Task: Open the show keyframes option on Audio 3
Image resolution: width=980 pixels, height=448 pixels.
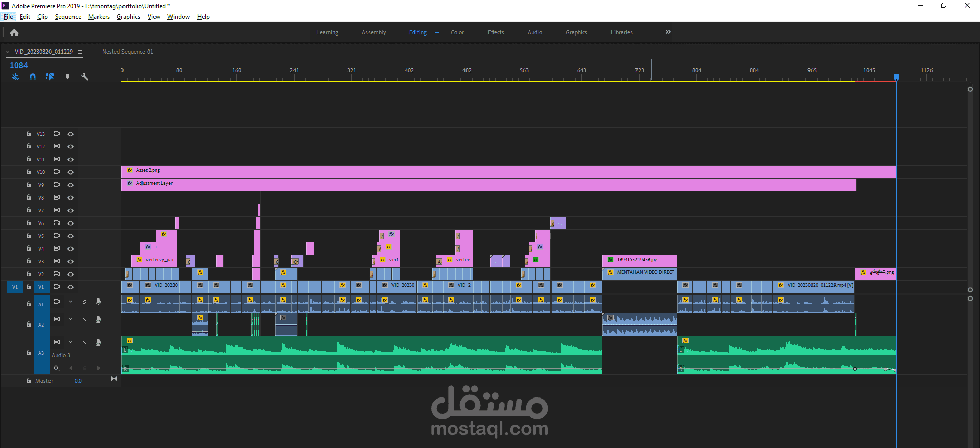Action: click(57, 368)
